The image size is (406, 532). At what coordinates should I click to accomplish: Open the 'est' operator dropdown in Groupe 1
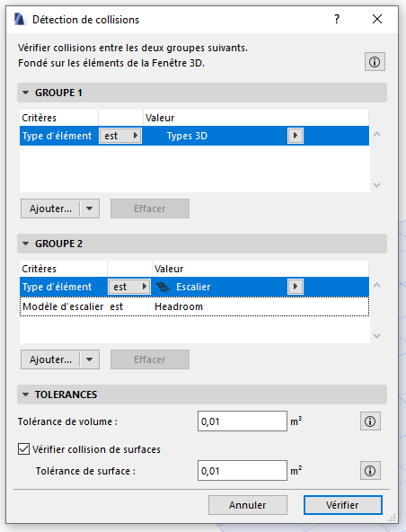(x=120, y=136)
